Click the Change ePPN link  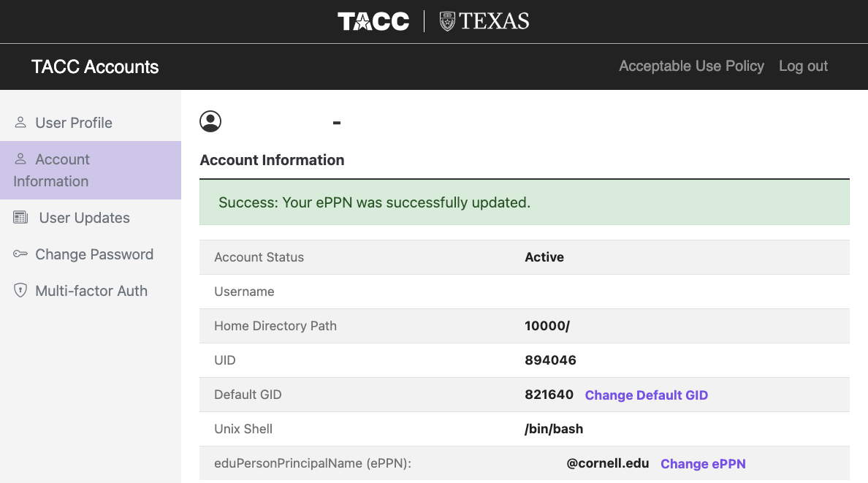pyautogui.click(x=703, y=464)
